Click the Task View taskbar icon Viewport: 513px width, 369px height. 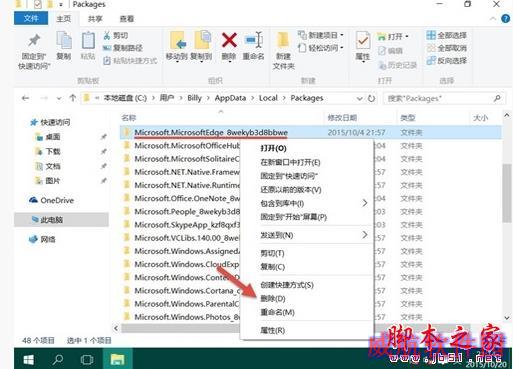87,359
